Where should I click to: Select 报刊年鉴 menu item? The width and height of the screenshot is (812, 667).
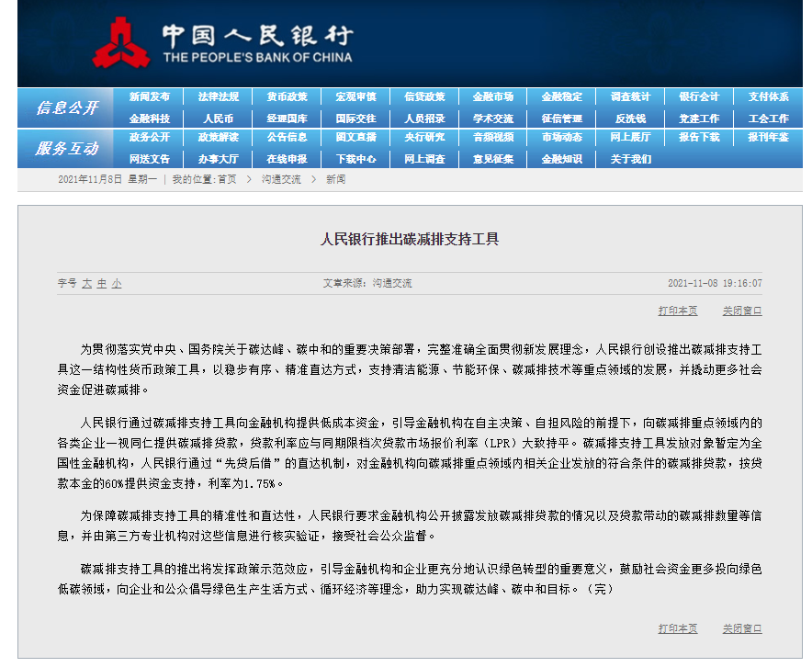point(769,137)
